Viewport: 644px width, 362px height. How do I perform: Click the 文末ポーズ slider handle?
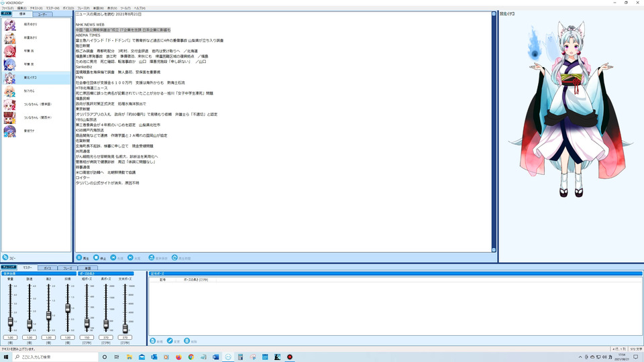125,328
